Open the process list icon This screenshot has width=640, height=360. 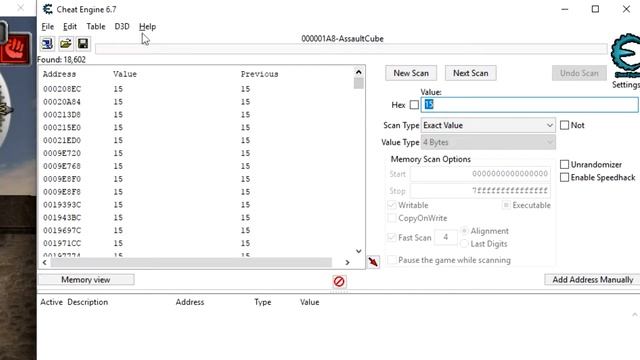click(47, 44)
